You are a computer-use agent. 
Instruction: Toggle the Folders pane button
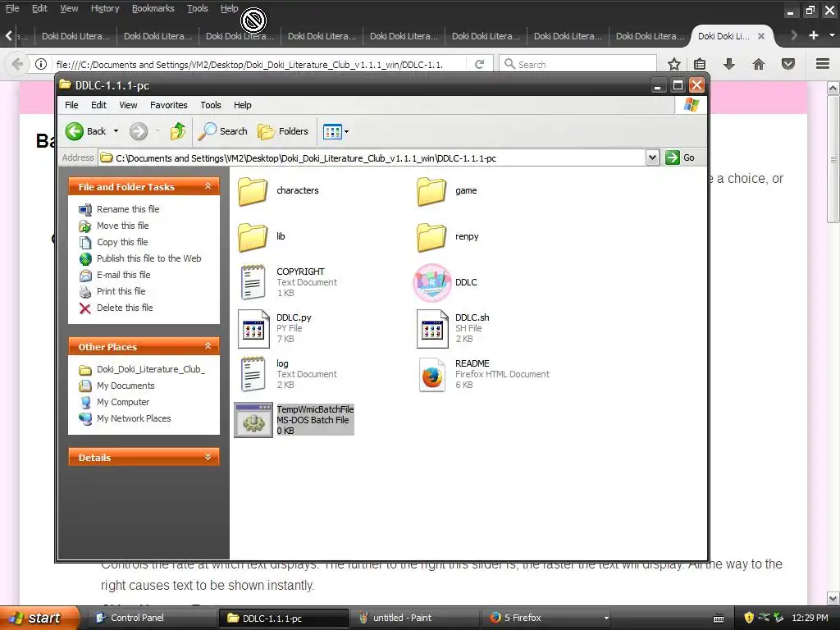coord(283,131)
